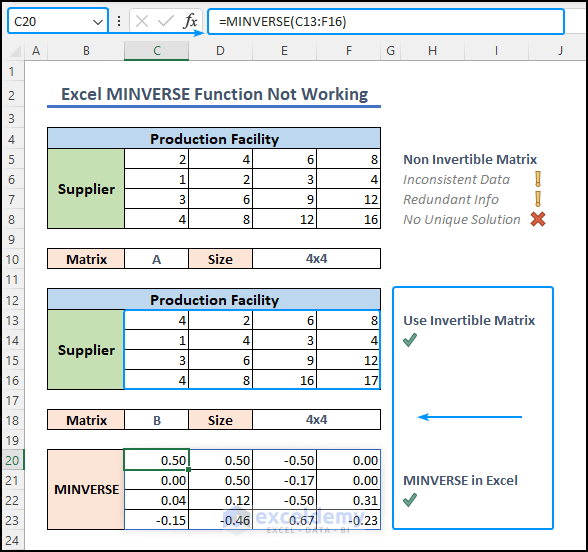
Task: Select column A header
Action: (x=36, y=51)
